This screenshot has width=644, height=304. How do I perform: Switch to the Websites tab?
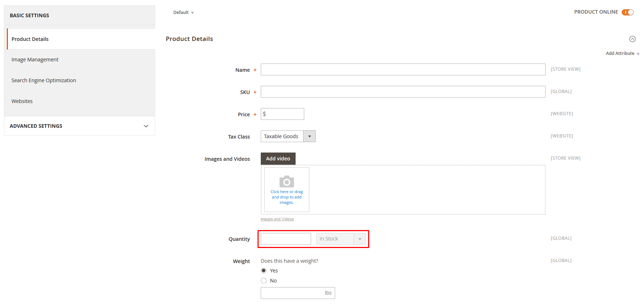pyautogui.click(x=22, y=101)
